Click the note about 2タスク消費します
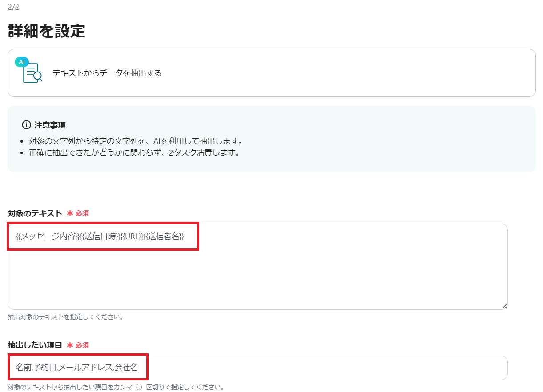 point(134,153)
